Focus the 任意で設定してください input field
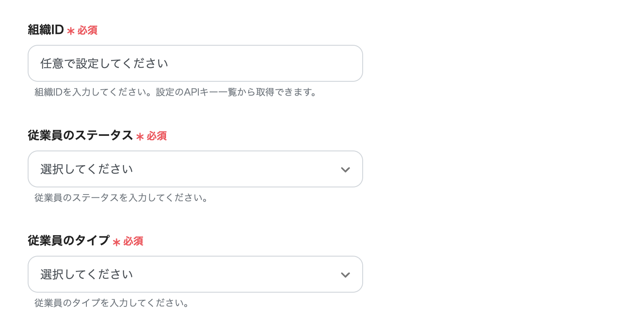The image size is (644, 327). pyautogui.click(x=195, y=63)
